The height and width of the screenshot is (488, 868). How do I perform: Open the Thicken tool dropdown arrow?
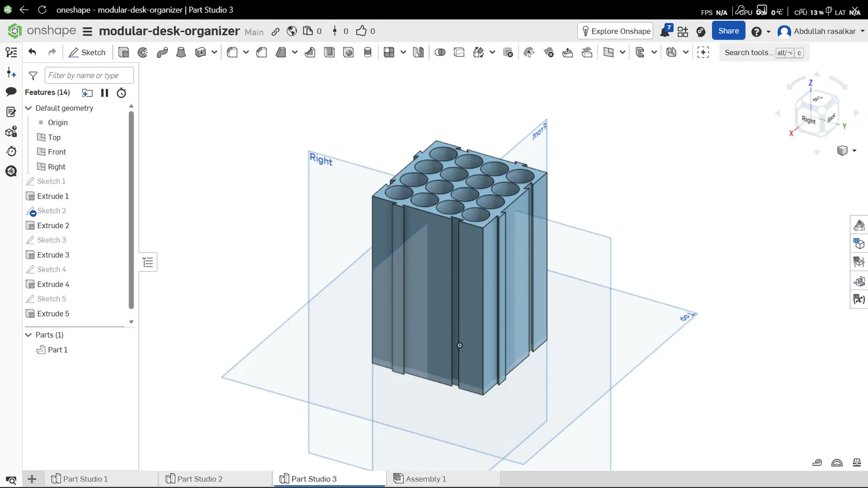click(214, 52)
